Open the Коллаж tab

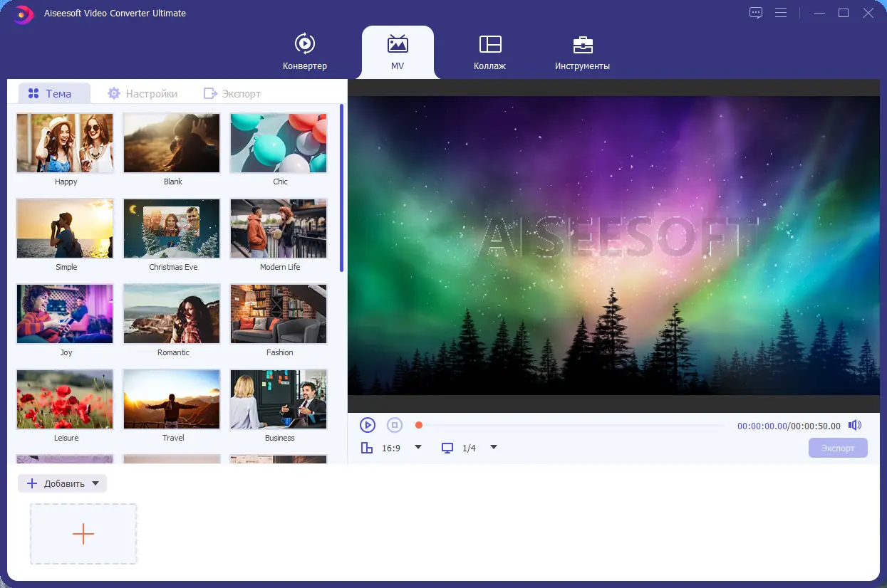[489, 52]
